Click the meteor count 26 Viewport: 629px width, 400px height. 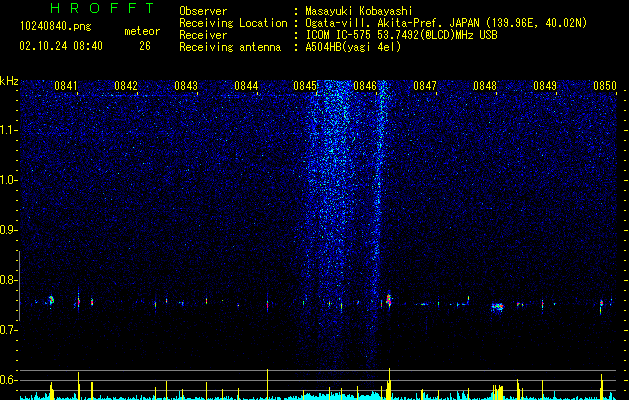click(x=145, y=46)
